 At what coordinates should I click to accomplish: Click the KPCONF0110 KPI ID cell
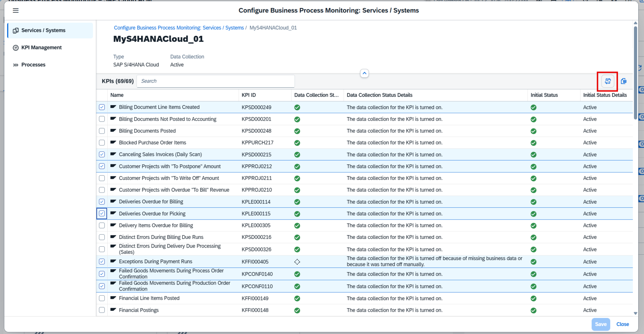pyautogui.click(x=257, y=286)
